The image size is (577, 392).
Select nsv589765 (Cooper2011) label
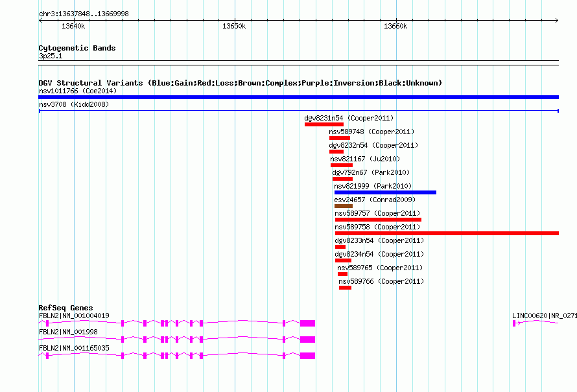380,268
